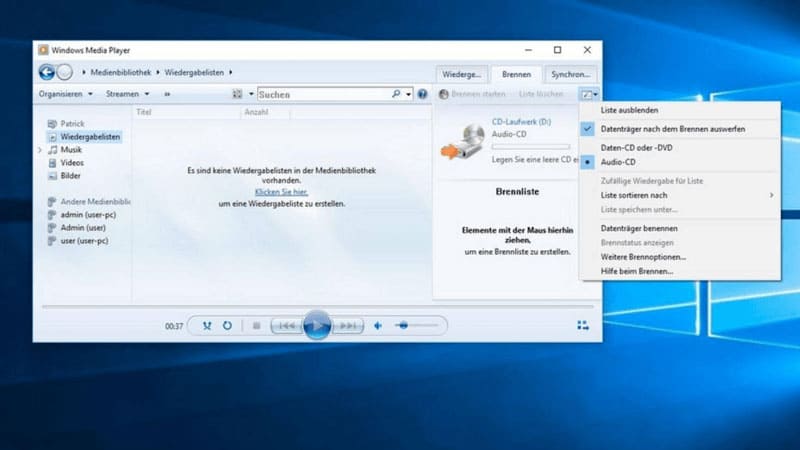The height and width of the screenshot is (450, 800).
Task: Click Brennen starten button
Action: (x=472, y=94)
